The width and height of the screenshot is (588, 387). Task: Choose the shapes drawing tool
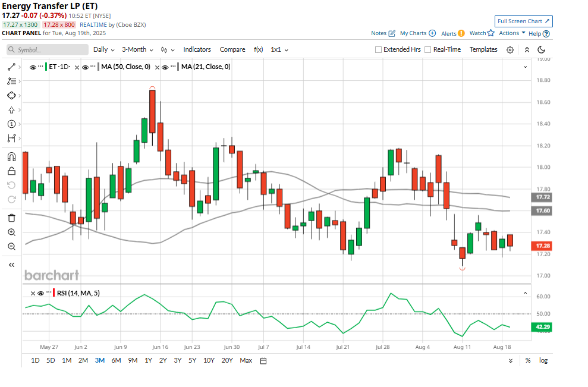point(11,95)
